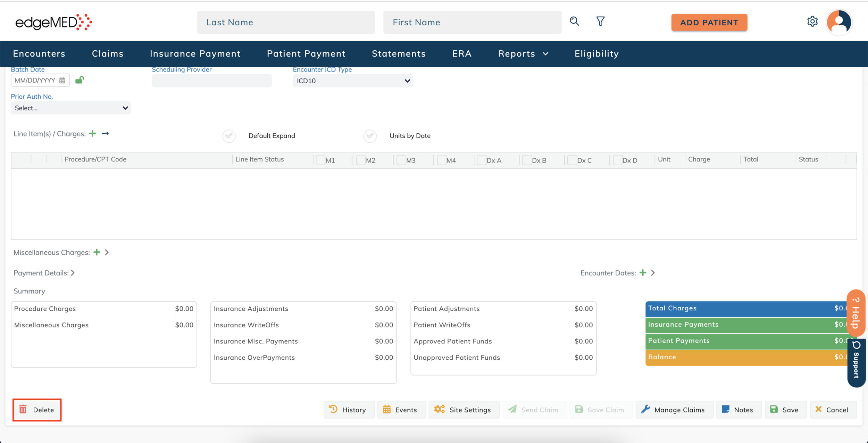This screenshot has width=868, height=443.
Task: Toggle the Default Expand checkbox
Action: tap(229, 136)
